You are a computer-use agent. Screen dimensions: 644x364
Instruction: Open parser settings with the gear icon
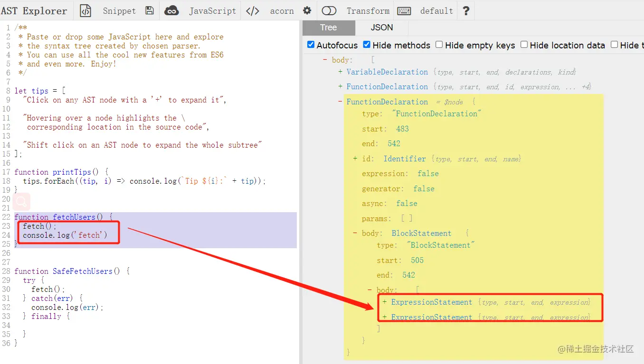pyautogui.click(x=307, y=10)
